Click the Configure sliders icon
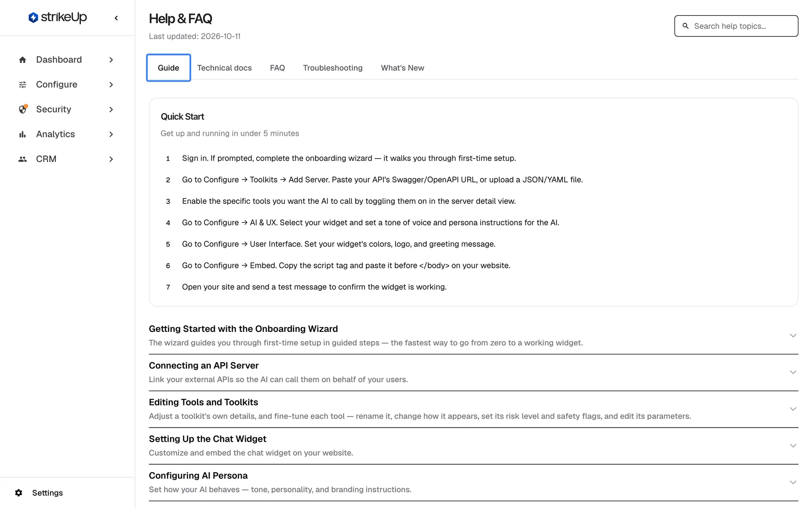This screenshot has width=812, height=508. pos(23,84)
